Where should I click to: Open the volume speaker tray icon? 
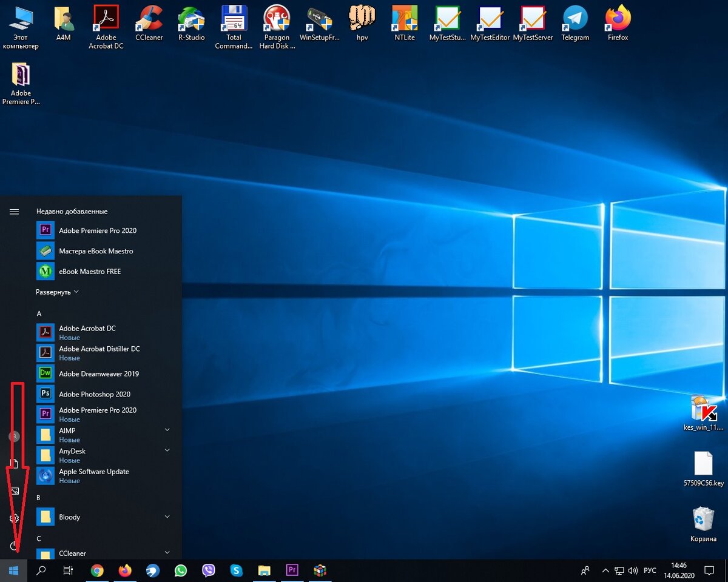coord(633,570)
